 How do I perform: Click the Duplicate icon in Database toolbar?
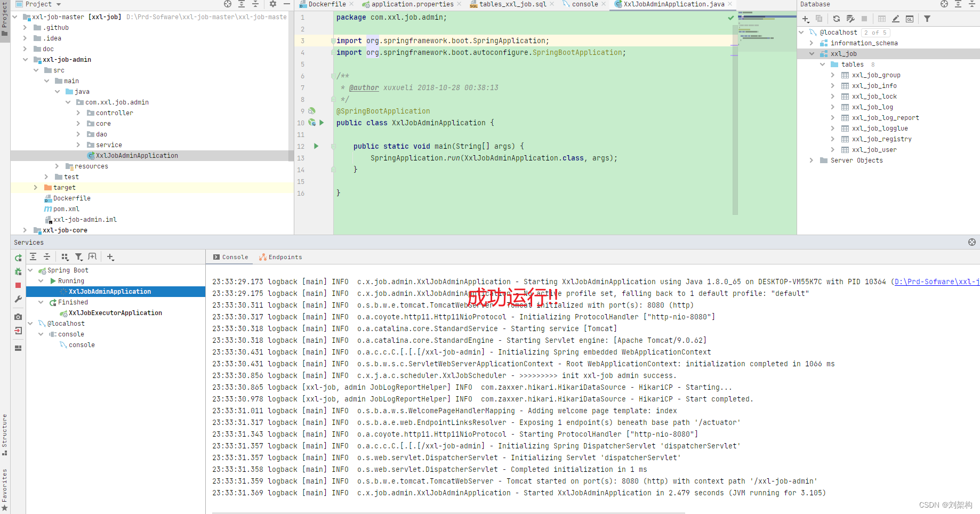click(x=820, y=19)
